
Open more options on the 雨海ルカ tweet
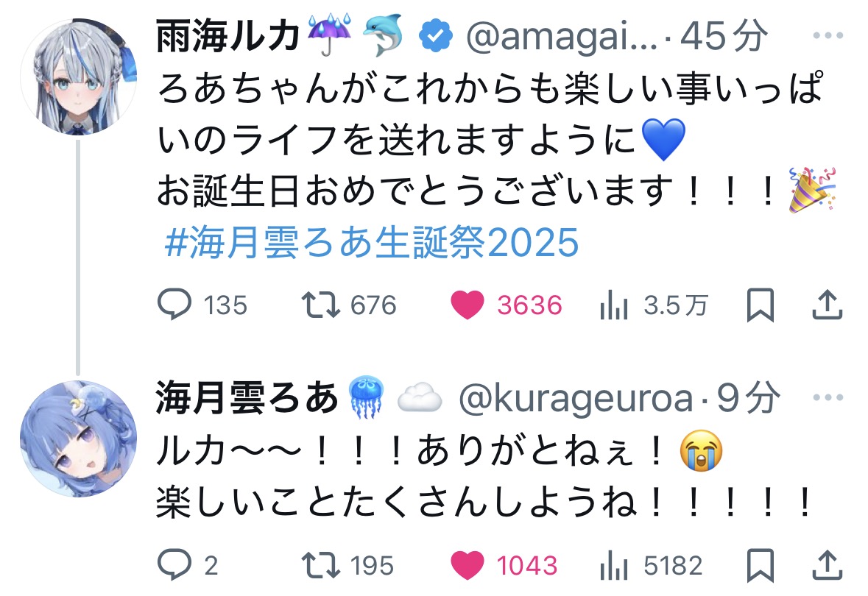[828, 36]
